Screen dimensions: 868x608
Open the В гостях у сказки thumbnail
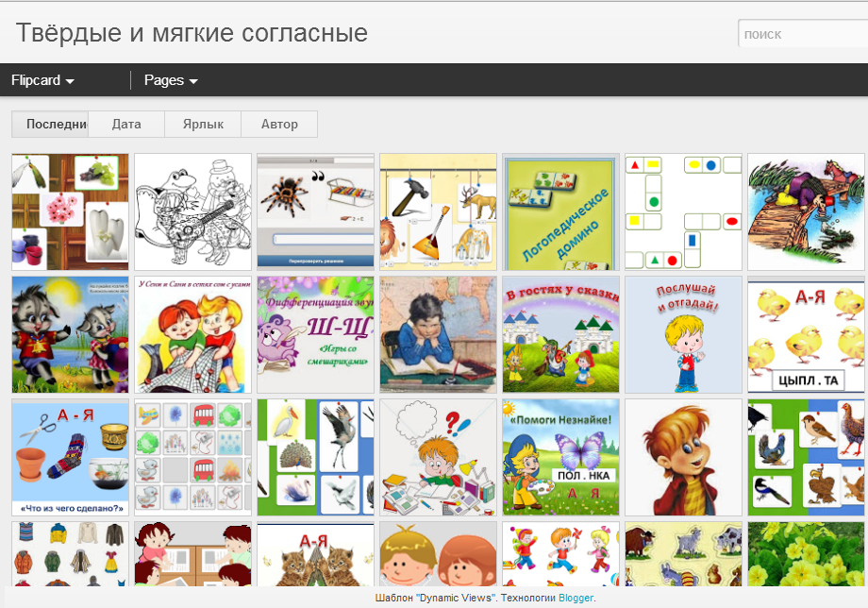click(560, 335)
